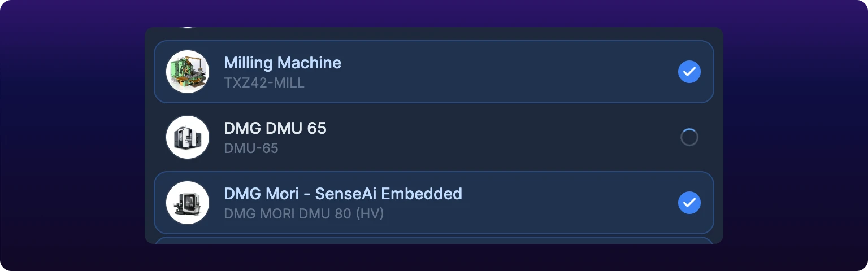868x271 pixels.
Task: Select the DMG DMU 65 radio circle
Action: [x=689, y=137]
